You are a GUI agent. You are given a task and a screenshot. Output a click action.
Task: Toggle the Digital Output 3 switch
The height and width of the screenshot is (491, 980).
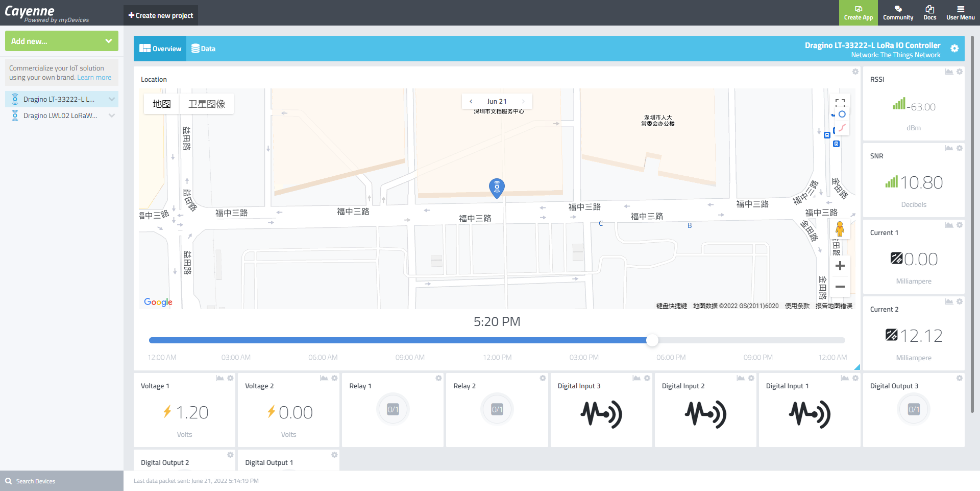tap(914, 409)
